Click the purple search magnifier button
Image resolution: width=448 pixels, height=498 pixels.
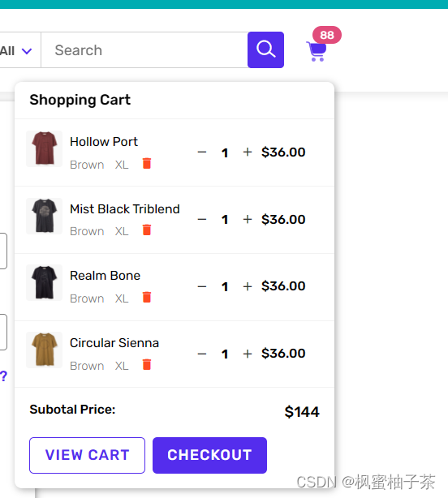click(265, 49)
